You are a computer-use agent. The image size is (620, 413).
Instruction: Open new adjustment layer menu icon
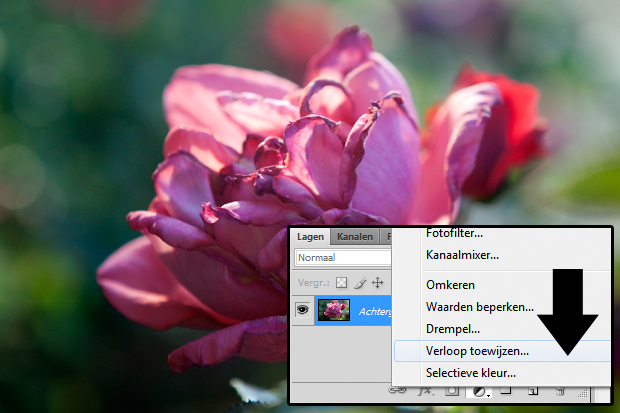[480, 392]
